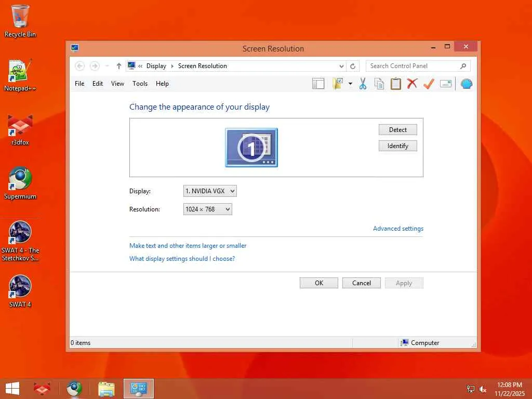Select SWAT 4 - The Stetchkov S... shortcut
This screenshot has width=532, height=399.
point(20,241)
